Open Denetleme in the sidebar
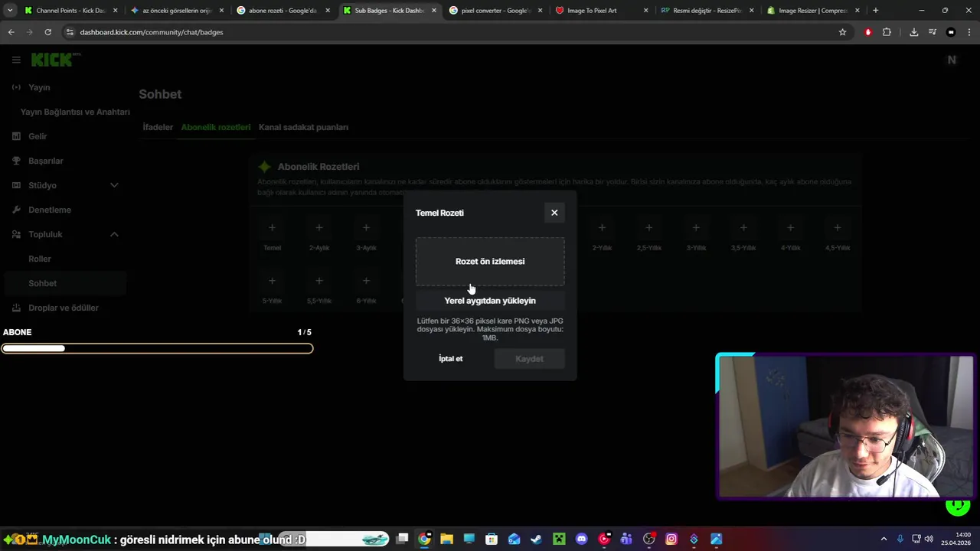 50,210
